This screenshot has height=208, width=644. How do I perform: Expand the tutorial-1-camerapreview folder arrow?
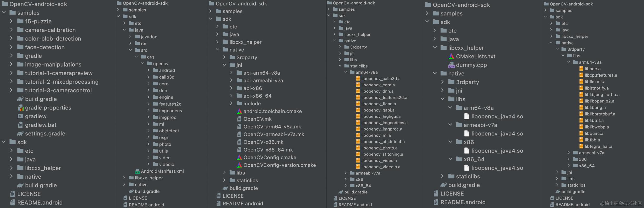11,73
